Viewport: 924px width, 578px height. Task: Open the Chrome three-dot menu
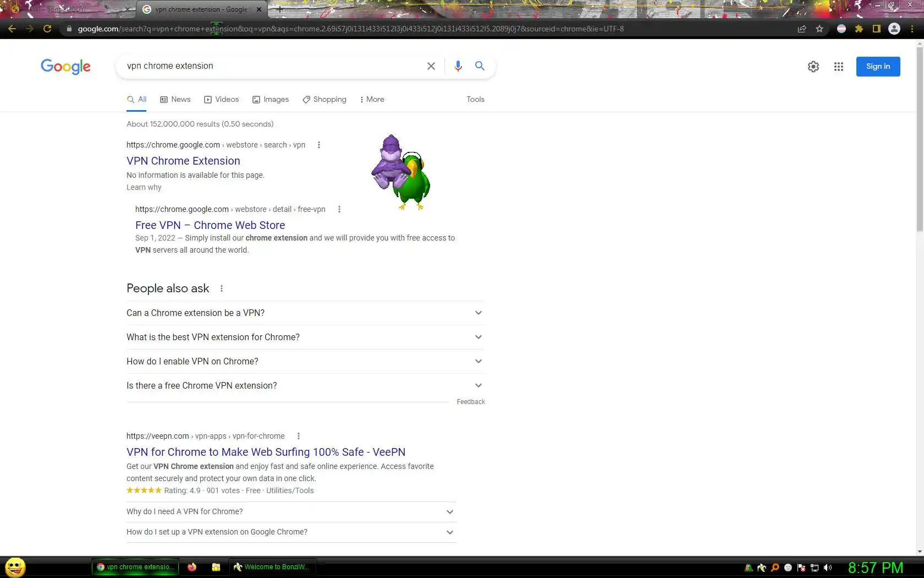coord(912,29)
